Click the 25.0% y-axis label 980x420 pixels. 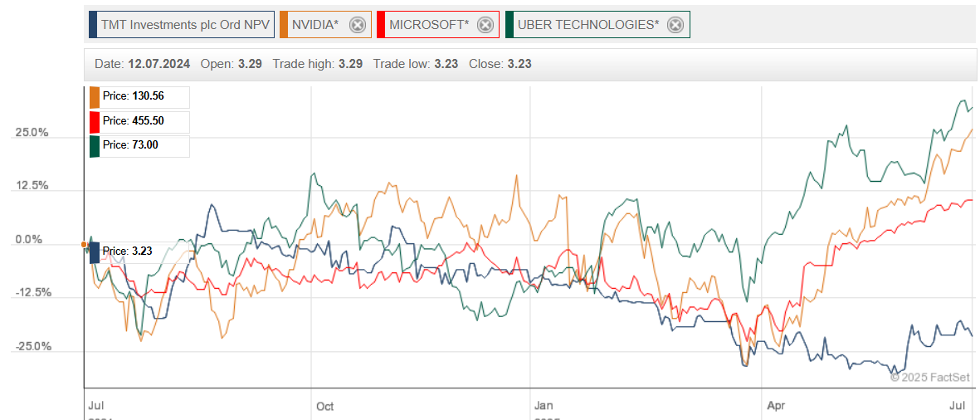coord(32,133)
